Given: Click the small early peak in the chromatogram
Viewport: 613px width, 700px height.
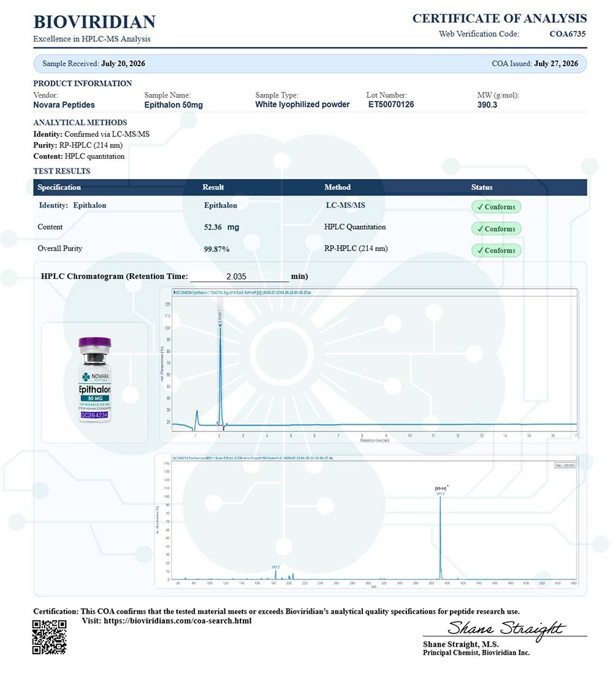Looking at the screenshot, I should (x=197, y=418).
